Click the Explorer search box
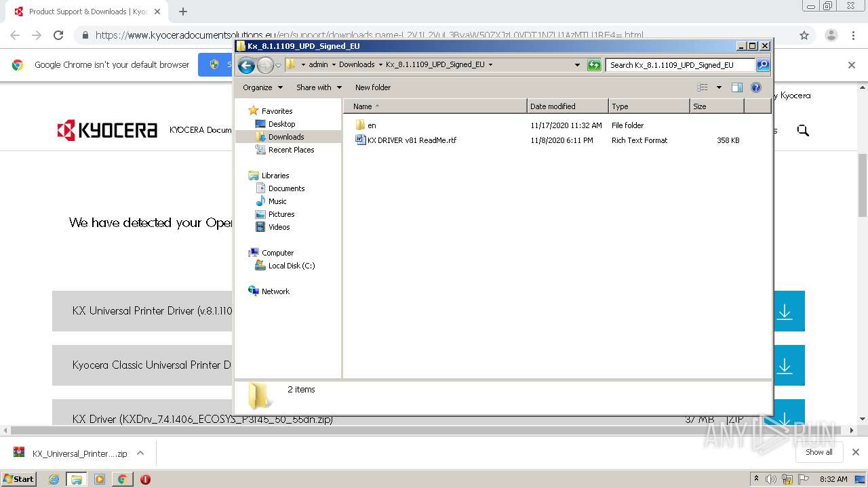 coord(680,65)
